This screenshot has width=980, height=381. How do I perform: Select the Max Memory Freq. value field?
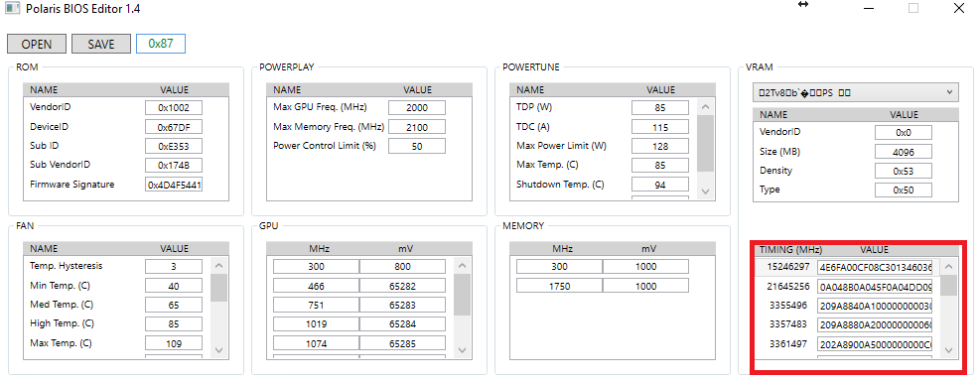point(417,127)
